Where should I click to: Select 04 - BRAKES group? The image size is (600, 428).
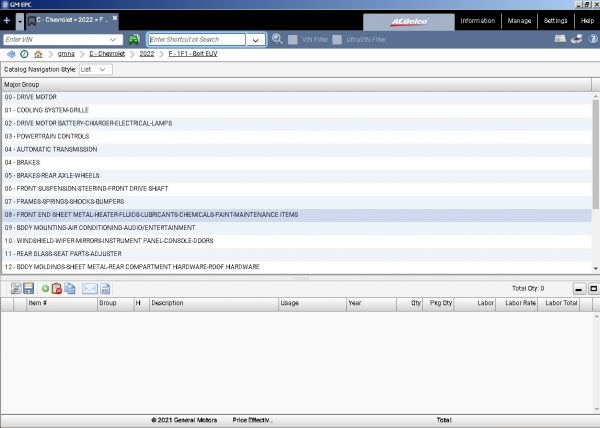297,163
